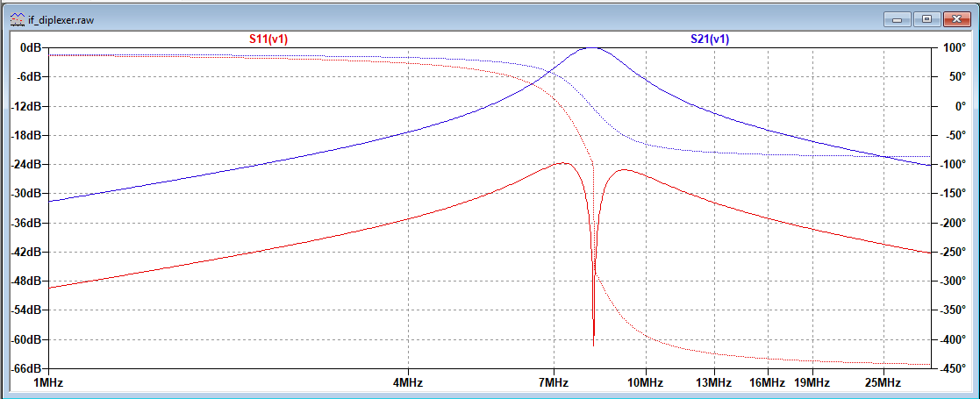The image size is (980, 399).
Task: Click the -60dB left axis label
Action: (26, 339)
